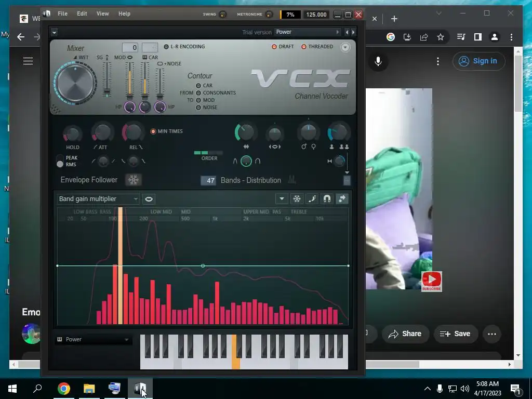
Task: Switch the PEAK/RMS selector
Action: tap(60, 161)
